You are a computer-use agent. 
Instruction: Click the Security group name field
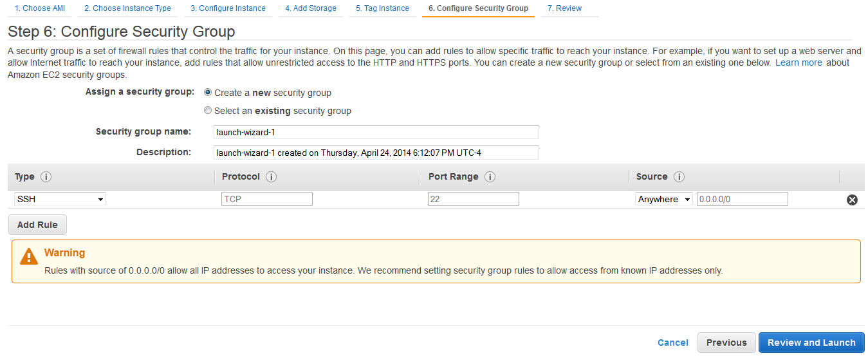376,132
